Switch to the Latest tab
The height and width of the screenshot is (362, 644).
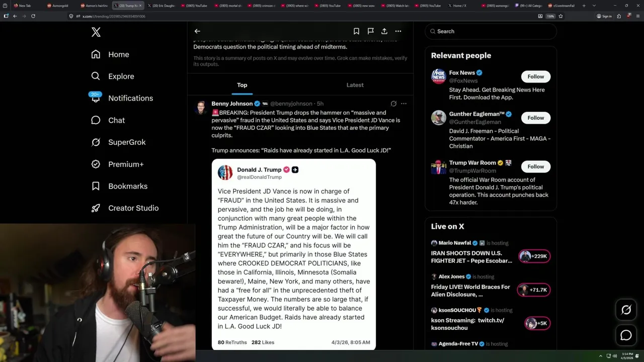pyautogui.click(x=355, y=85)
